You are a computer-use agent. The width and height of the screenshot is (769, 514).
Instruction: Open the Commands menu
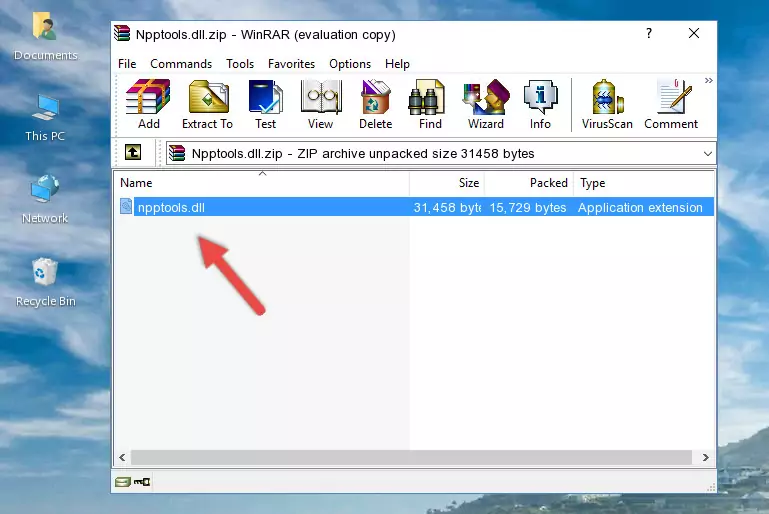(x=181, y=64)
